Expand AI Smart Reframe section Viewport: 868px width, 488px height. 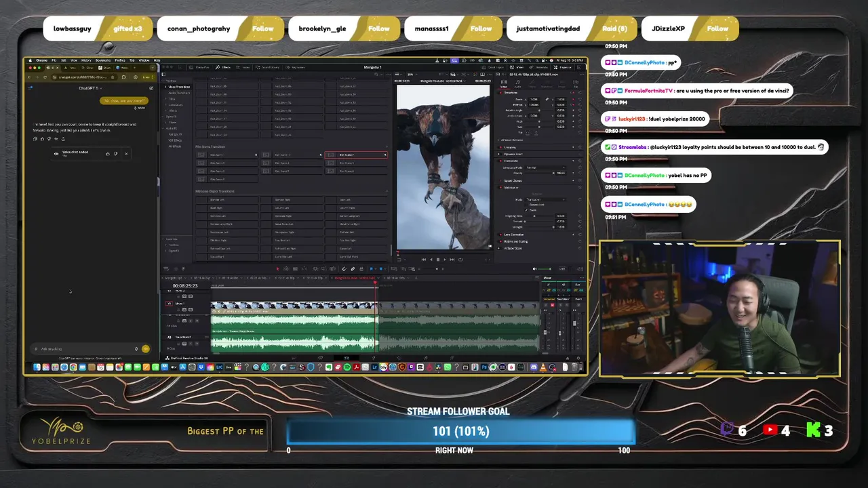click(x=498, y=140)
